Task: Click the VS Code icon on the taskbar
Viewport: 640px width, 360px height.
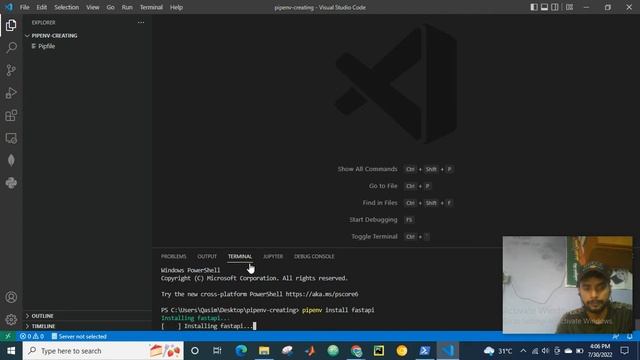Action: [448, 351]
